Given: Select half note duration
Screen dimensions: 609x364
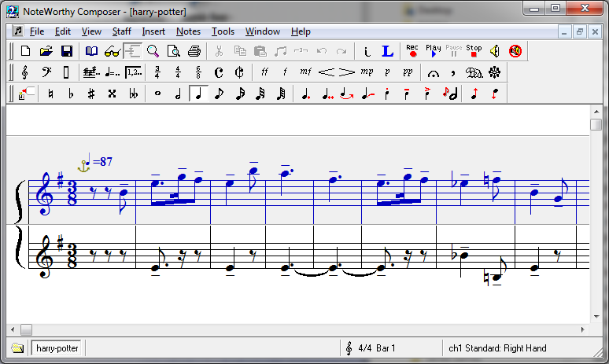Looking at the screenshot, I should pos(178,94).
